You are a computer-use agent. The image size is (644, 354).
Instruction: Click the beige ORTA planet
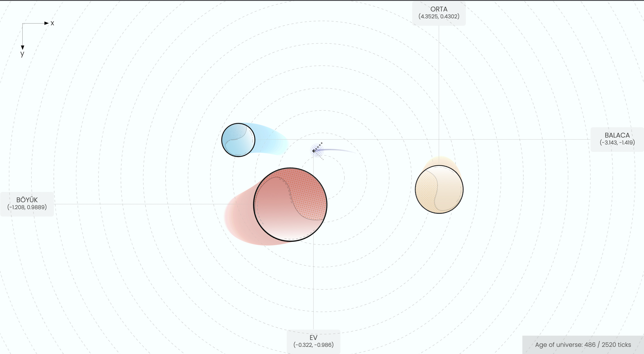[x=439, y=189]
